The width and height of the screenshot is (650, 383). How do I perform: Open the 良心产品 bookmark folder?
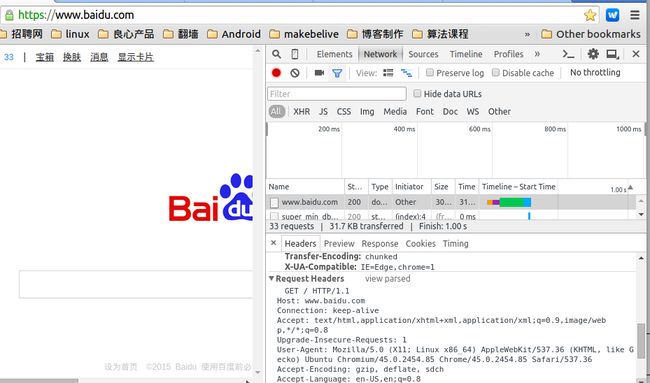click(x=126, y=34)
